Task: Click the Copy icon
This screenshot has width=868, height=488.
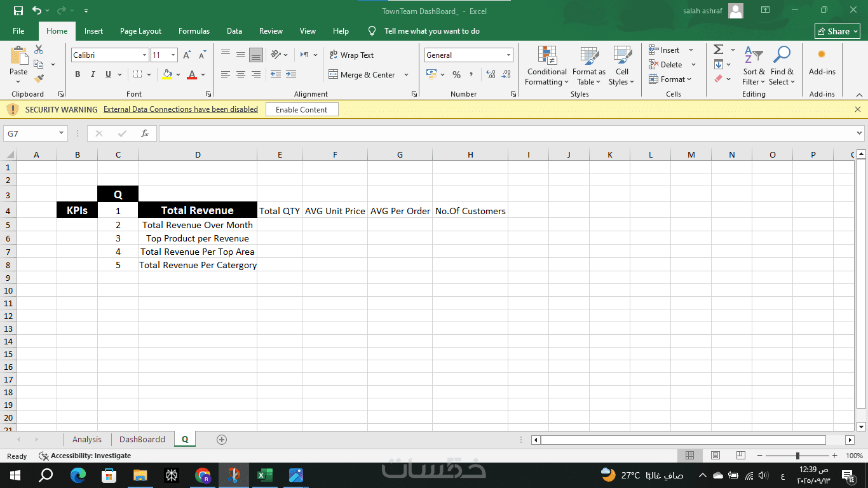Action: [x=39, y=64]
